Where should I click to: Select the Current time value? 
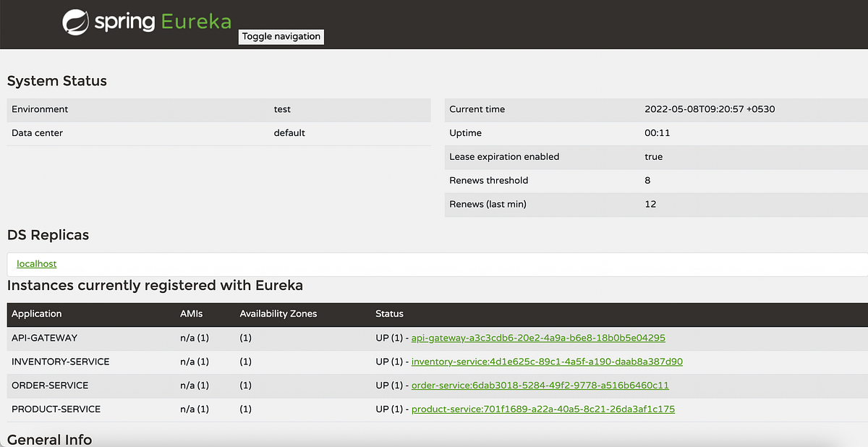click(710, 109)
